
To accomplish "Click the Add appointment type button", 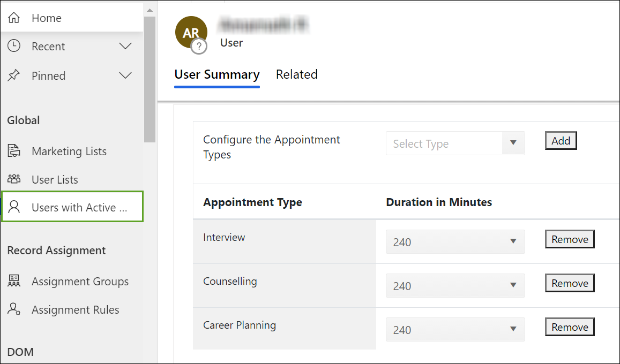I will tap(561, 141).
